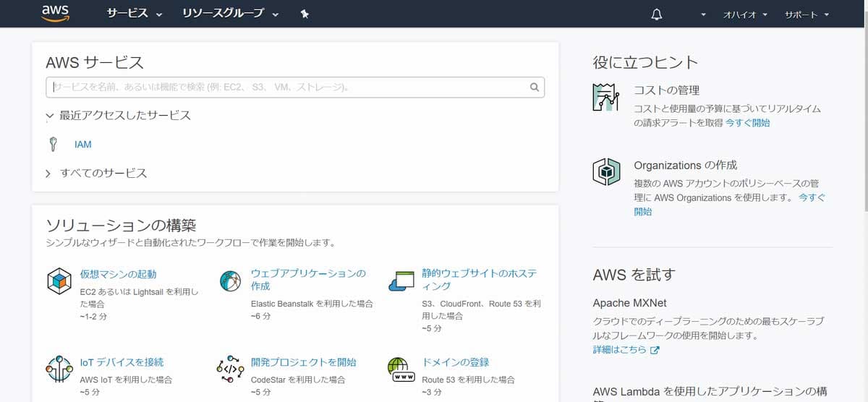Click the コストの管理 chart icon
The width and height of the screenshot is (868, 402).
tap(605, 97)
